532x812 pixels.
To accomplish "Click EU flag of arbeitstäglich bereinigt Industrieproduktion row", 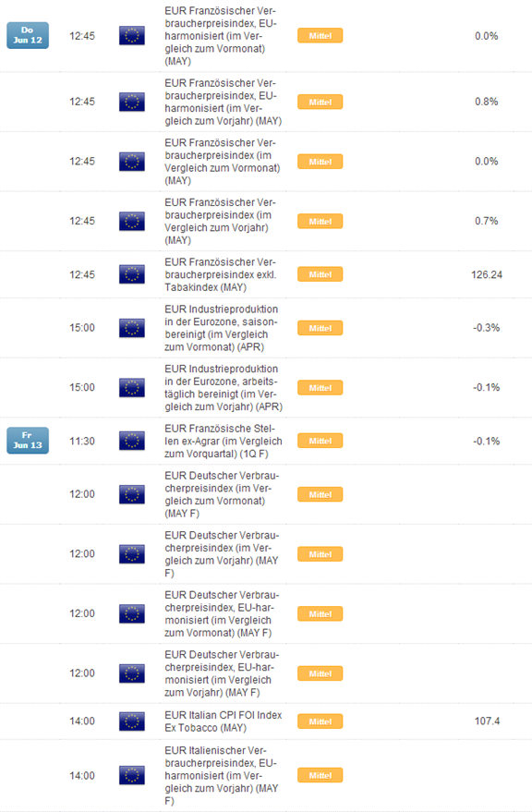I will pyautogui.click(x=131, y=387).
